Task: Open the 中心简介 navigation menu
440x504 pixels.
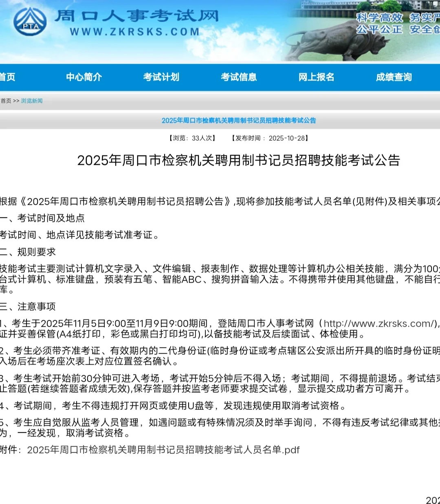Action: coord(84,77)
